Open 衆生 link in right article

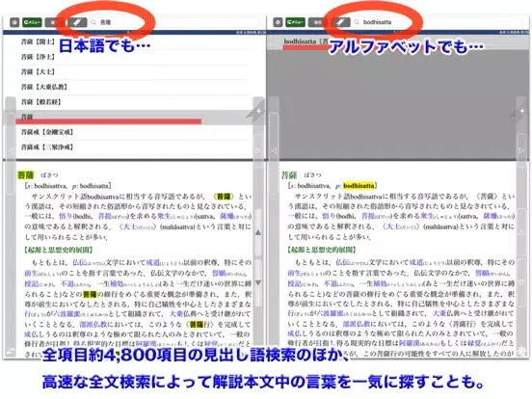point(427,216)
